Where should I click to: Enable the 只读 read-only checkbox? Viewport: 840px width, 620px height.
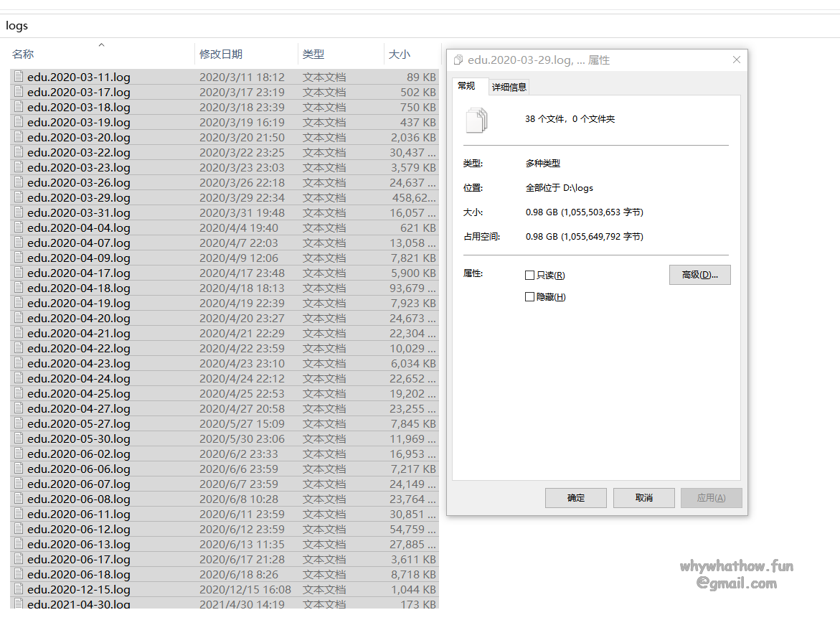click(x=530, y=276)
